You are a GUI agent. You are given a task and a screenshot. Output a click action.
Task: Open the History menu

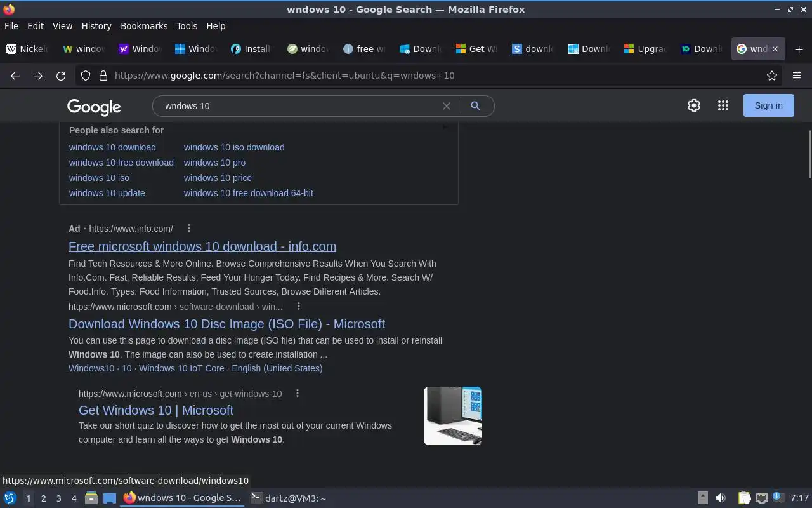(96, 26)
